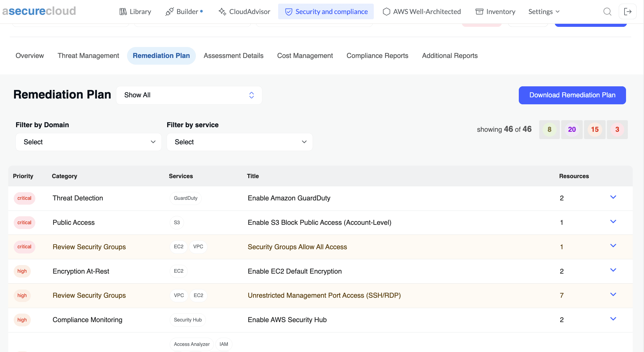
Task: Click the IAM service tag
Action: [x=224, y=344]
